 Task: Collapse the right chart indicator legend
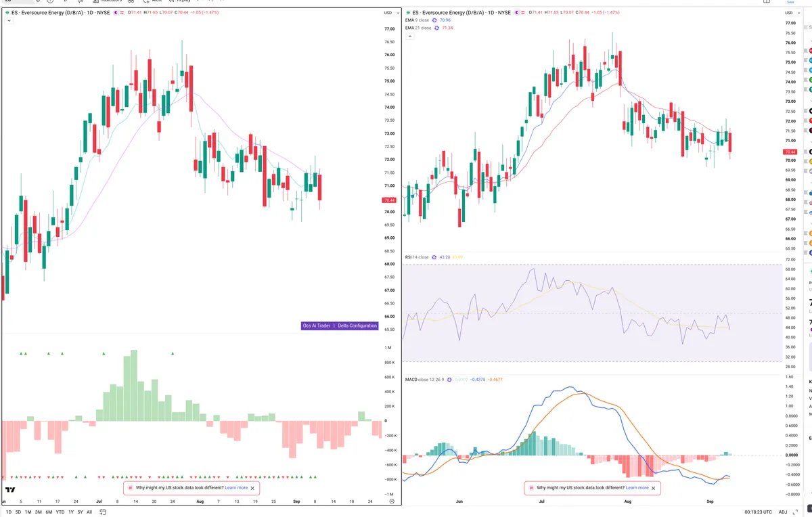(410, 36)
